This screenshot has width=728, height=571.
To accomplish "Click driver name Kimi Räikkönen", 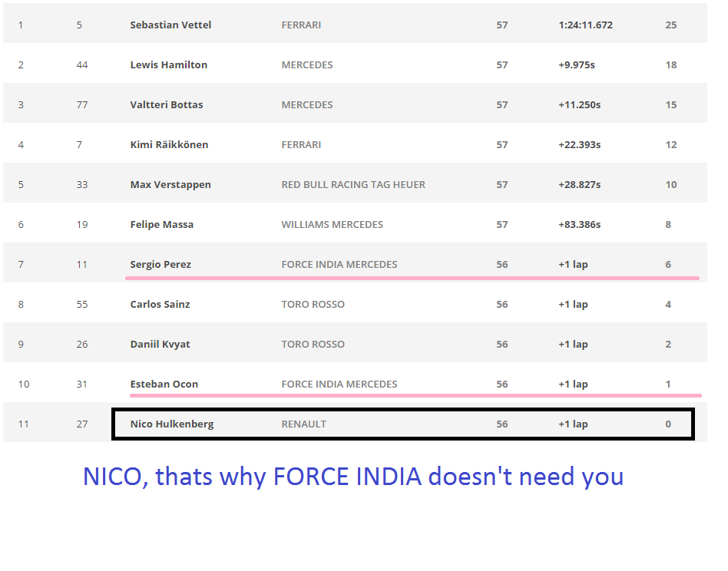I will coord(169,145).
